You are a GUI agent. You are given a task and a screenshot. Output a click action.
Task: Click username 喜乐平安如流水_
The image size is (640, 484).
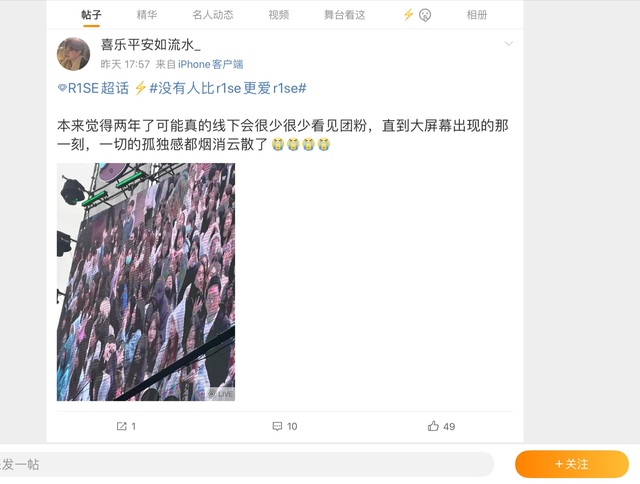point(151,44)
